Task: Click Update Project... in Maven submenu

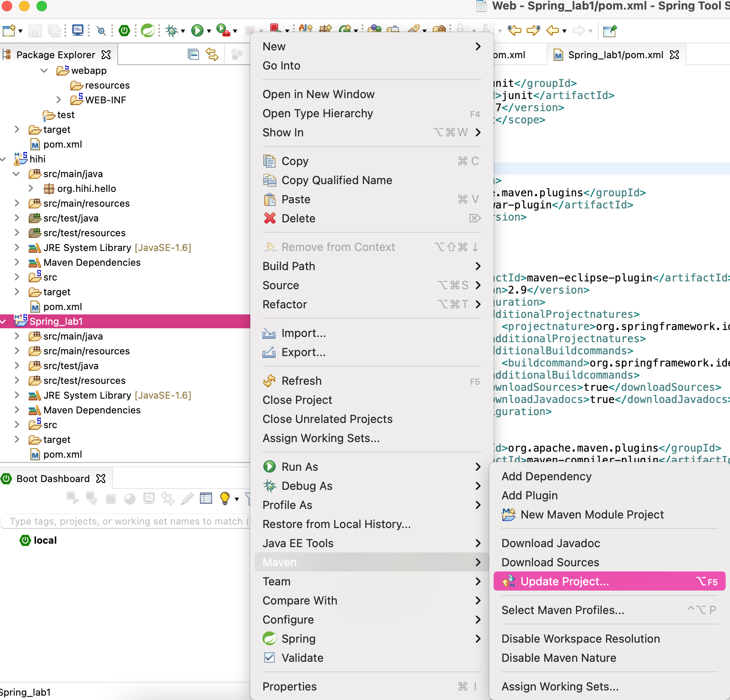Action: point(610,581)
